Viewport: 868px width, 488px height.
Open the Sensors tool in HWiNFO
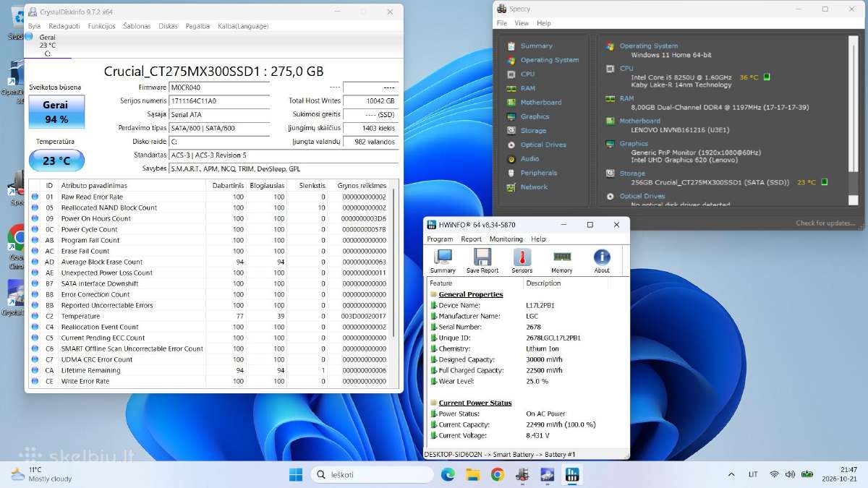(x=522, y=261)
